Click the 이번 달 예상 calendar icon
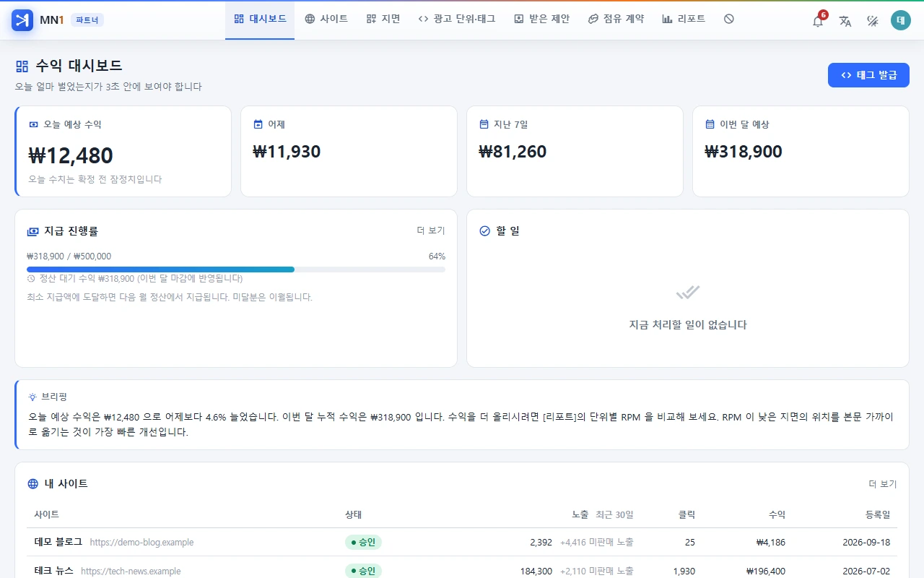 710,124
